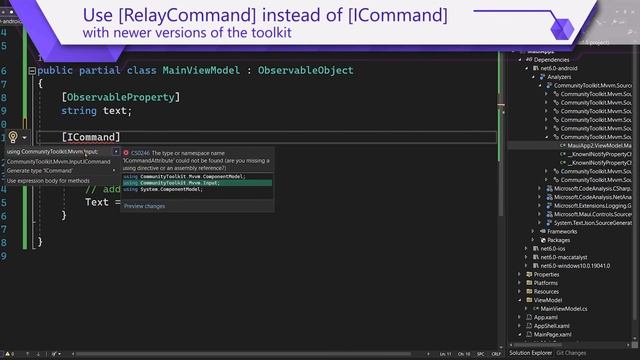
Task: Click the SPC indentation indicator
Action: tap(480, 354)
